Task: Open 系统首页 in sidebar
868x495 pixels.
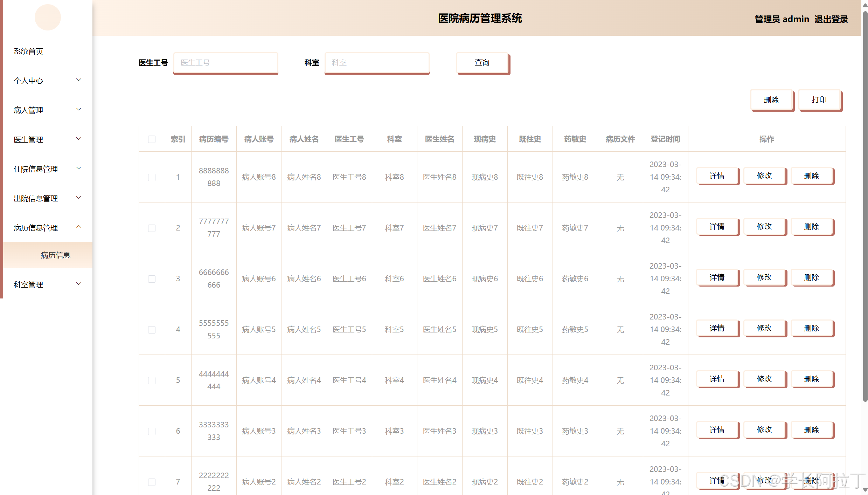Action: point(28,51)
